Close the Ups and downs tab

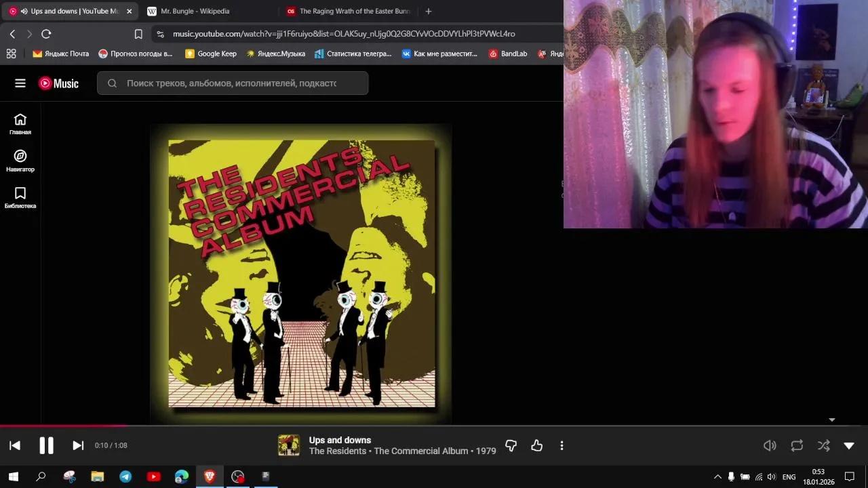click(x=129, y=11)
